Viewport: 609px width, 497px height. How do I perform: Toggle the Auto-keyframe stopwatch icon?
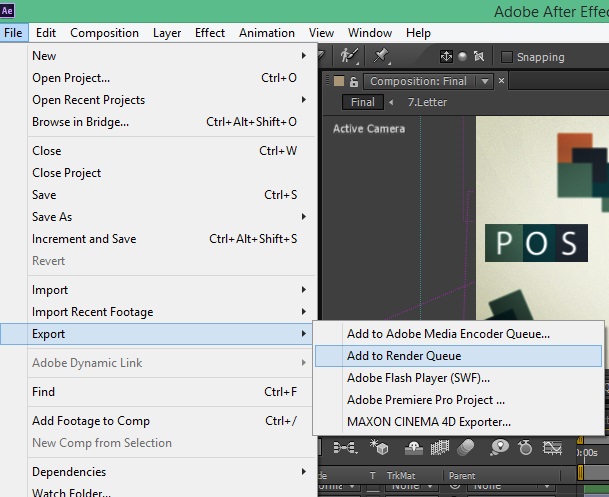click(x=525, y=448)
